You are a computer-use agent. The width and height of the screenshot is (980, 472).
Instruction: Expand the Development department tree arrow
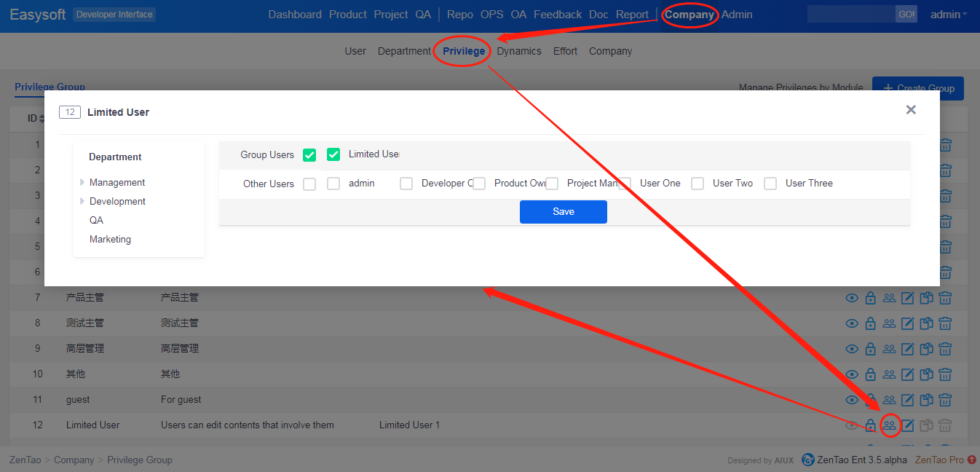82,202
